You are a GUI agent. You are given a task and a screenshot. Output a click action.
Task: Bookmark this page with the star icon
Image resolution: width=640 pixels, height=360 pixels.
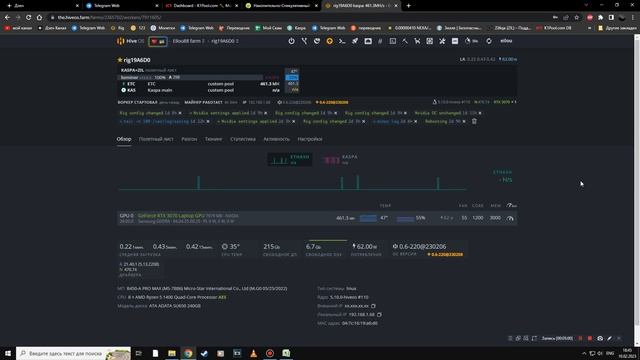[576, 17]
